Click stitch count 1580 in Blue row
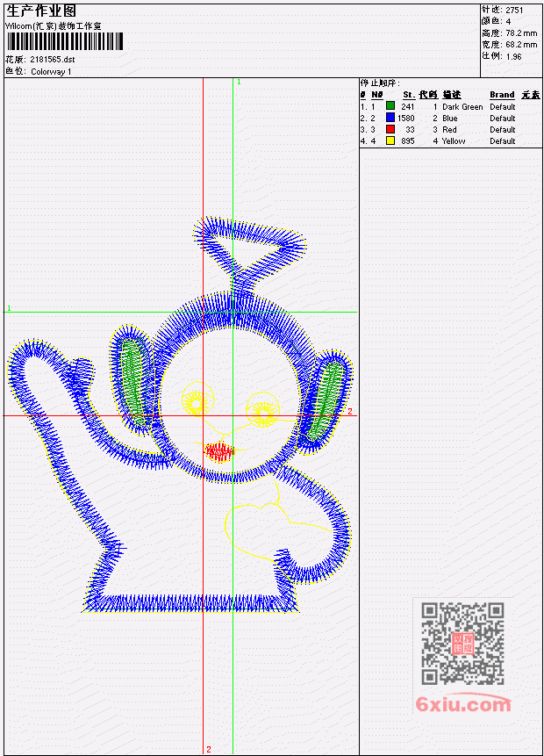The width and height of the screenshot is (544, 756). pyautogui.click(x=405, y=119)
